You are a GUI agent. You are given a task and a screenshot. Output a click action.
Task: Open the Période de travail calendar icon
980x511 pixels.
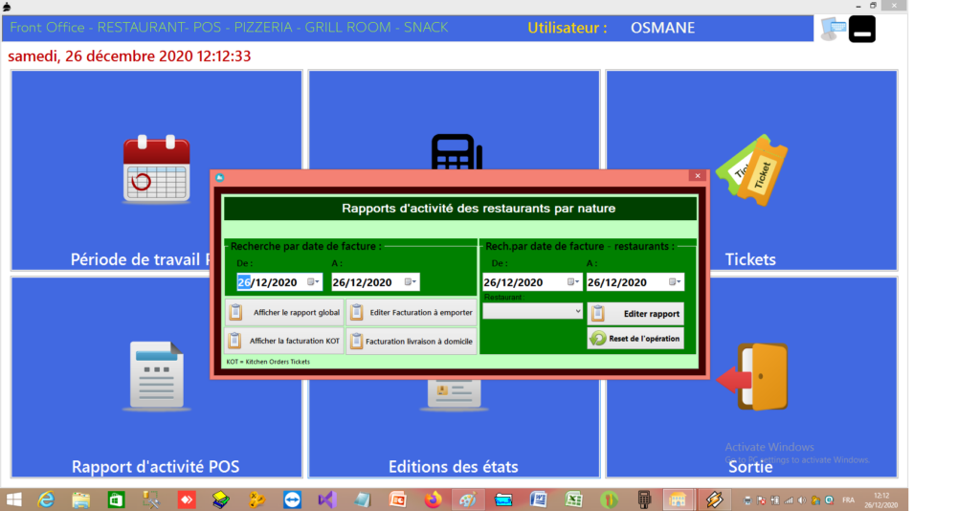click(156, 168)
